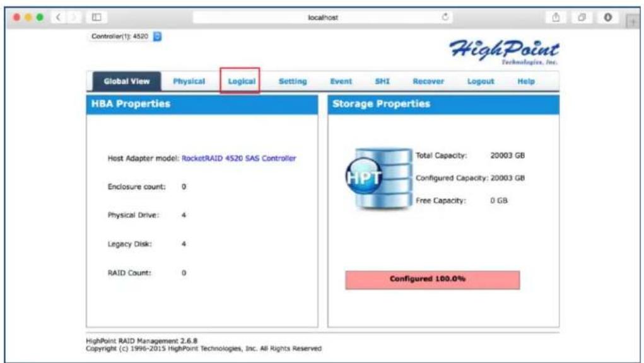Click the localhost address bar
644x363 pixels.
point(323,17)
